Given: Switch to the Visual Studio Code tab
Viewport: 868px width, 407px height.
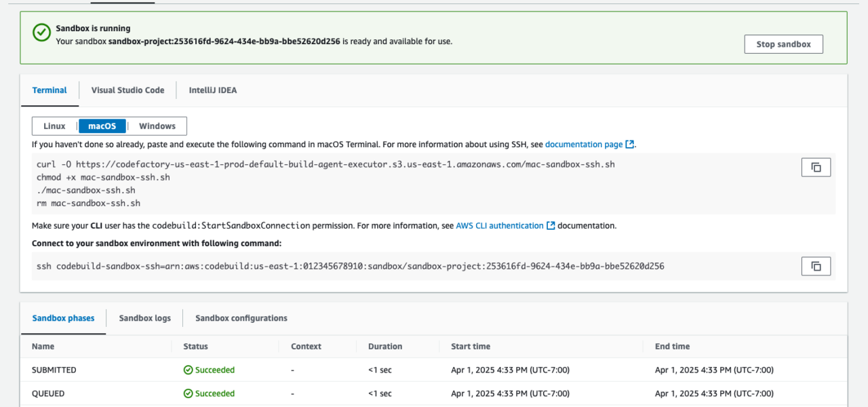Looking at the screenshot, I should click(x=127, y=90).
